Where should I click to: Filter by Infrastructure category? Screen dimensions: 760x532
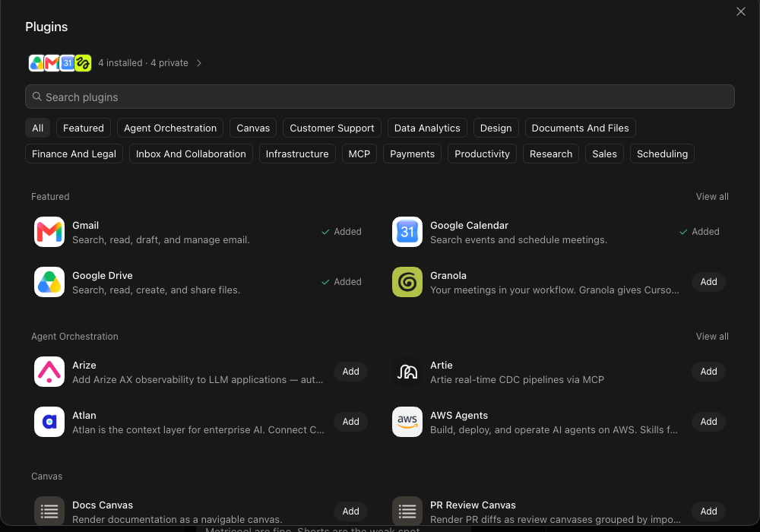click(x=297, y=154)
